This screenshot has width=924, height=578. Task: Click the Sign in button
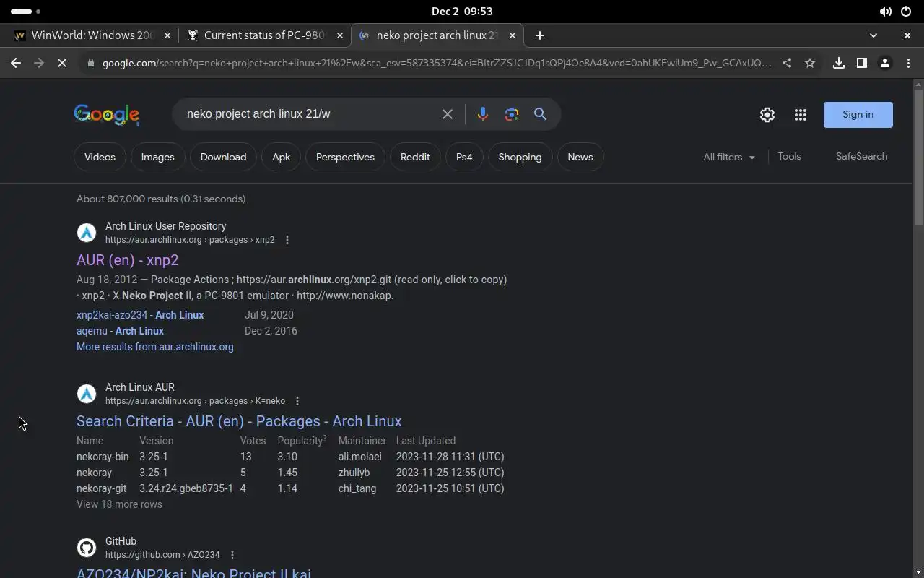pyautogui.click(x=858, y=114)
